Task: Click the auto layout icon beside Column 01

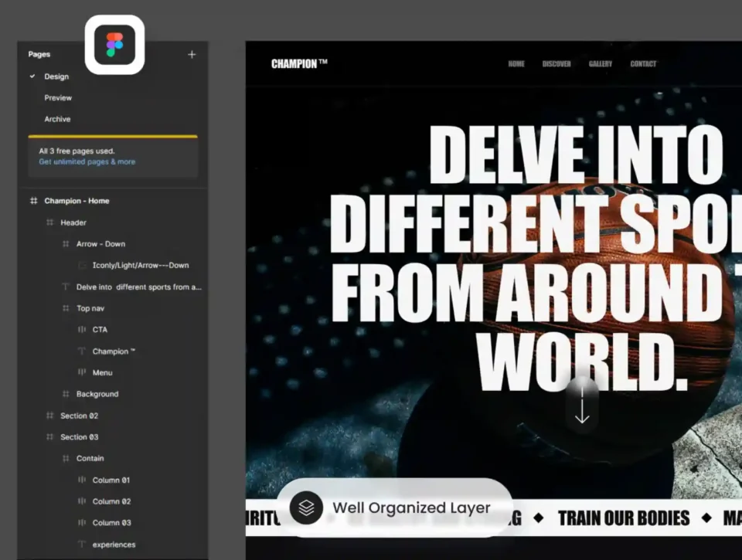Action: 82,480
